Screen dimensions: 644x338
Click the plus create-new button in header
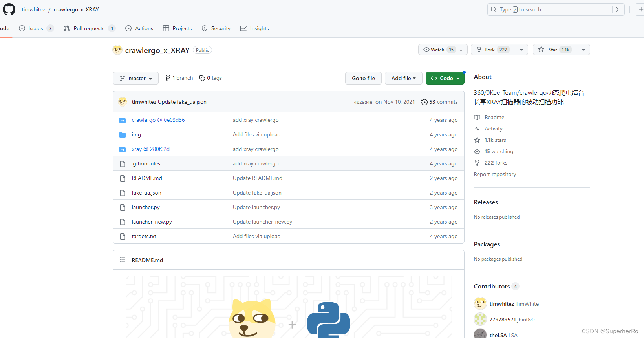point(640,9)
